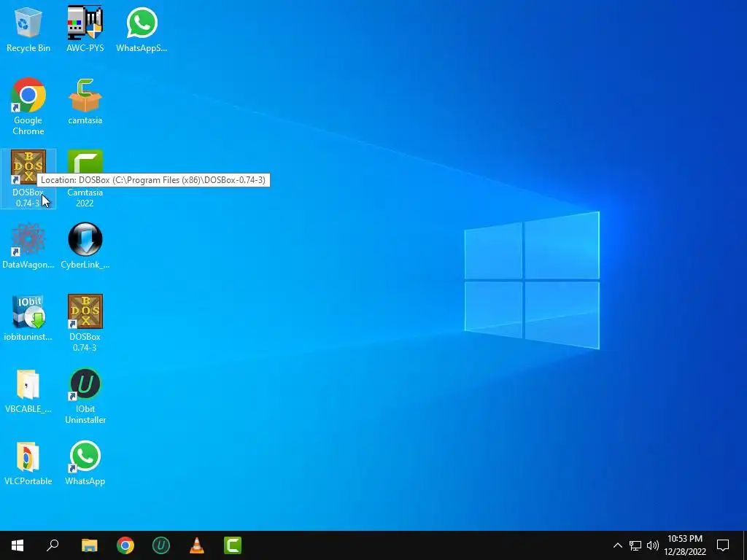This screenshot has width=747, height=560.
Task: Select the WhatsAppS... installer desktop icon
Action: point(142,29)
